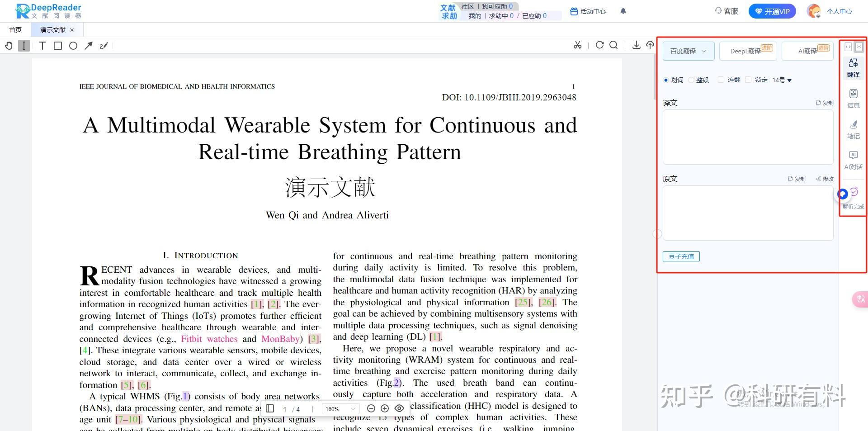868x431 pixels.
Task: Zoom in with the plus icon
Action: (x=385, y=408)
